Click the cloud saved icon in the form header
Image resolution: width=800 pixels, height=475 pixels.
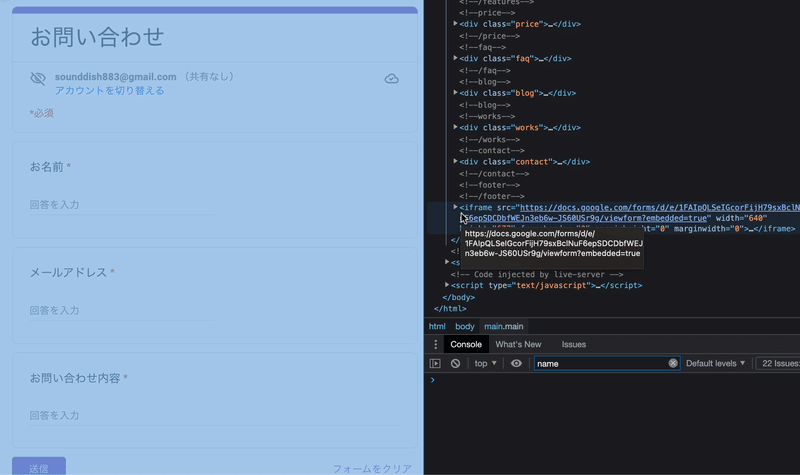pos(391,79)
